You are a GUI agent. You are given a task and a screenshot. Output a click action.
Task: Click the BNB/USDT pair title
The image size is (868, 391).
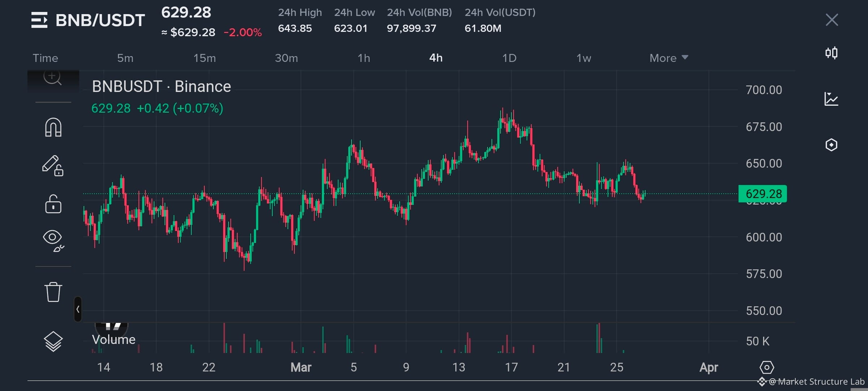[x=100, y=20]
